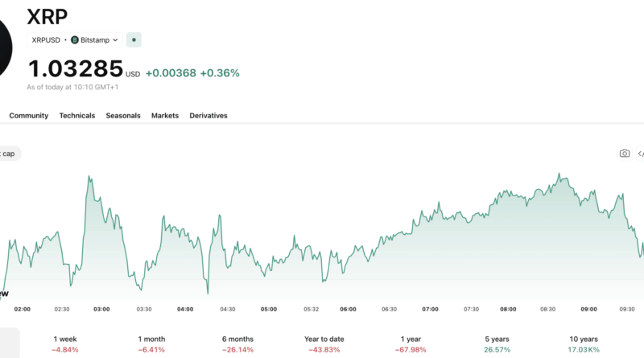This screenshot has height=358, width=644.
Task: Click the camera snapshot icon
Action: click(x=625, y=154)
